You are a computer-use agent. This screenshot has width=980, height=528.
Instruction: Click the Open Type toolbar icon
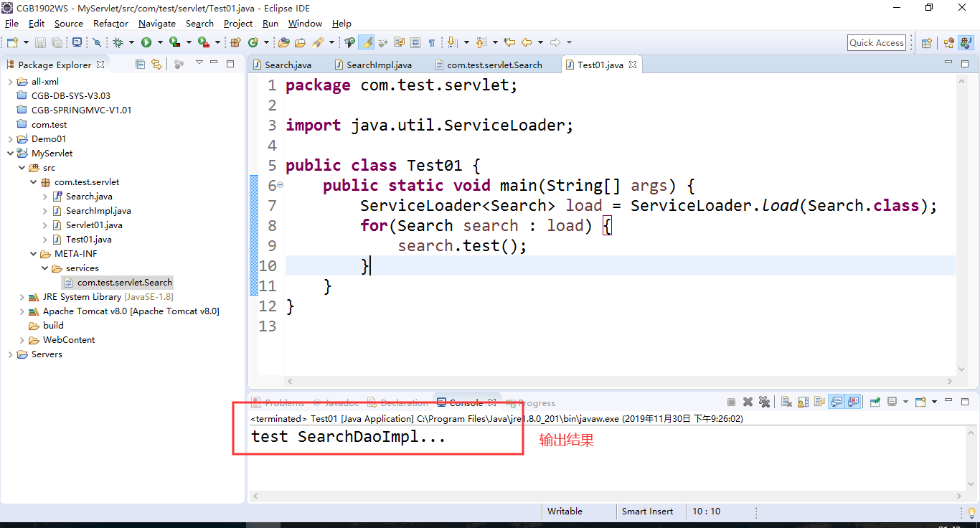click(284, 42)
